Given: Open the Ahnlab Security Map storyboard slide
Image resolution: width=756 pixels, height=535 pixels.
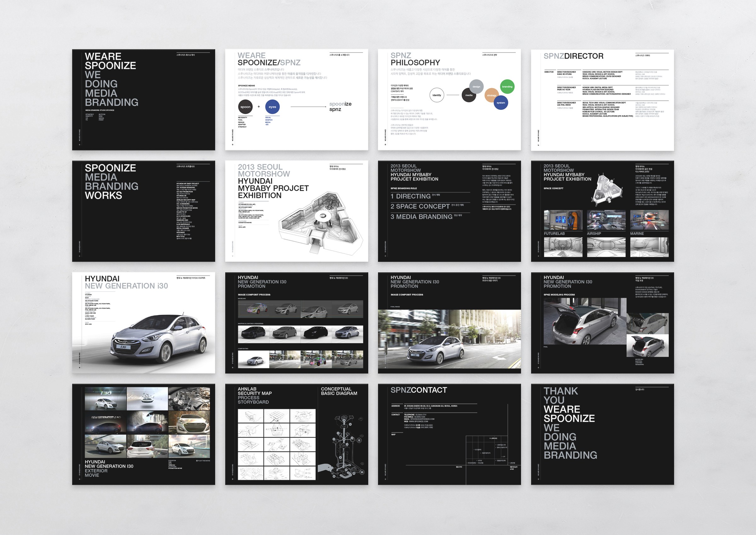Looking at the screenshot, I should coord(296,434).
